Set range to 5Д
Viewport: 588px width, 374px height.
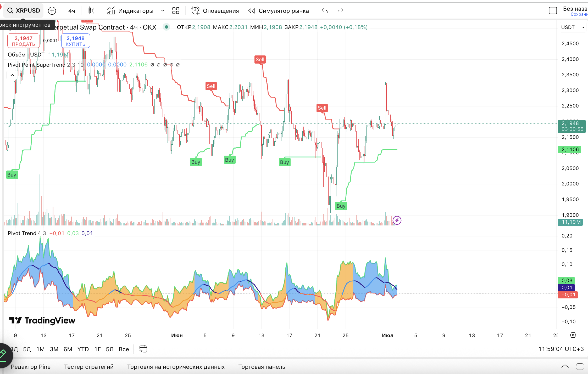point(27,349)
